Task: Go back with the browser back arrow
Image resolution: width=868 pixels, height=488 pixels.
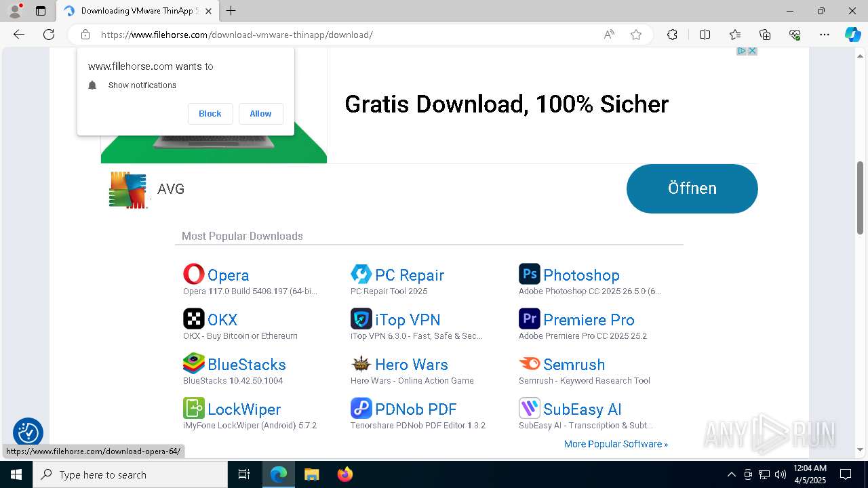Action: 19,35
